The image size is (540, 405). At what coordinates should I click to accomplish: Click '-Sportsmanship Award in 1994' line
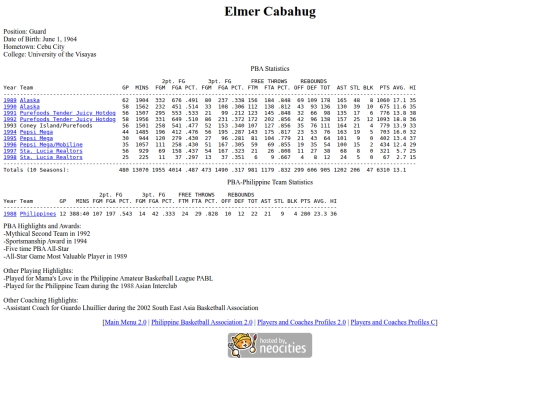(45, 241)
